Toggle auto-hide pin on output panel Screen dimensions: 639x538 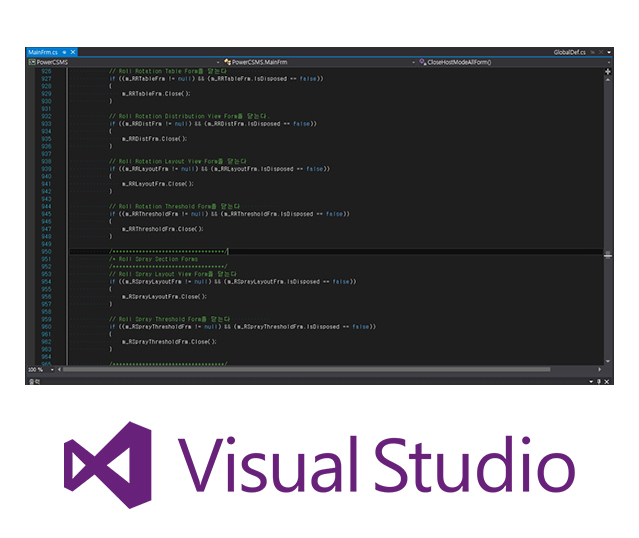[x=599, y=381]
